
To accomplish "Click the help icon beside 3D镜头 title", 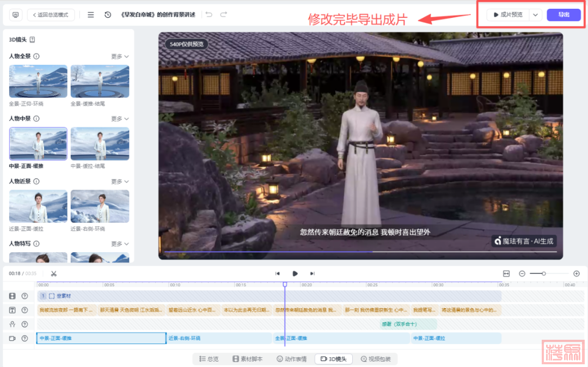I will pos(32,40).
